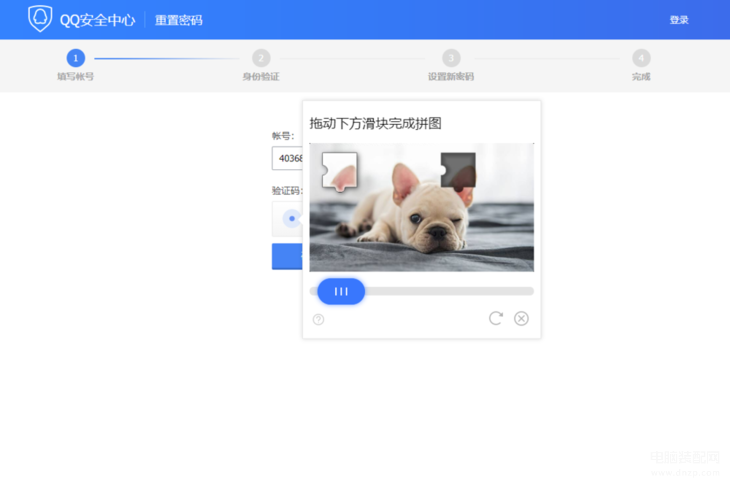Open the captcha help question mark icon

(318, 319)
